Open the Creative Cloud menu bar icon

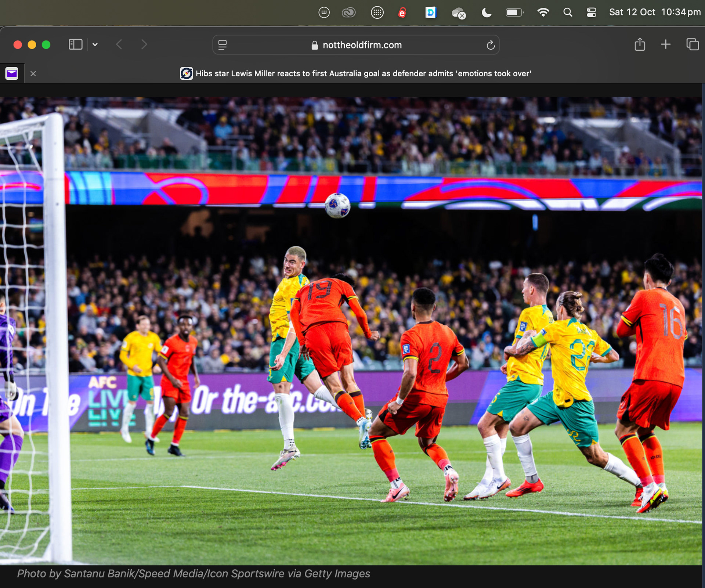[348, 13]
